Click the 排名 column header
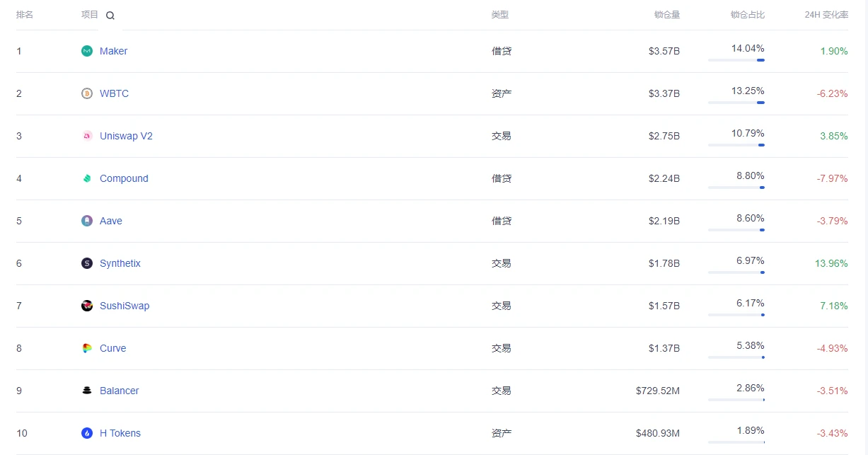This screenshot has height=455, width=868. [x=25, y=15]
